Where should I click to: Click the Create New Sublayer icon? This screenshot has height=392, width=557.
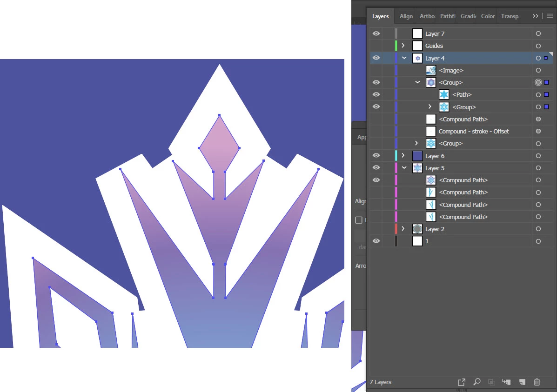(x=506, y=382)
